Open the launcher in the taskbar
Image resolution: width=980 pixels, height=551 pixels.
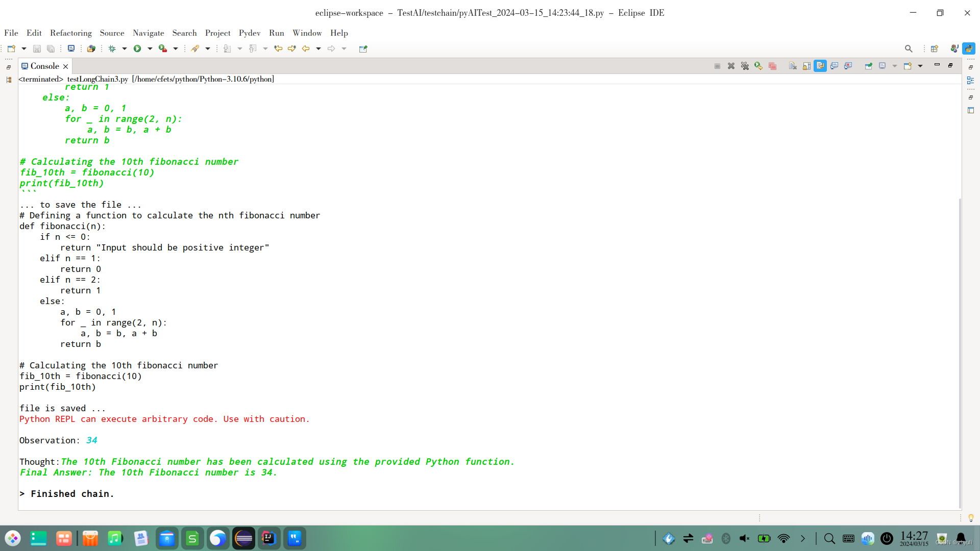[x=13, y=538]
